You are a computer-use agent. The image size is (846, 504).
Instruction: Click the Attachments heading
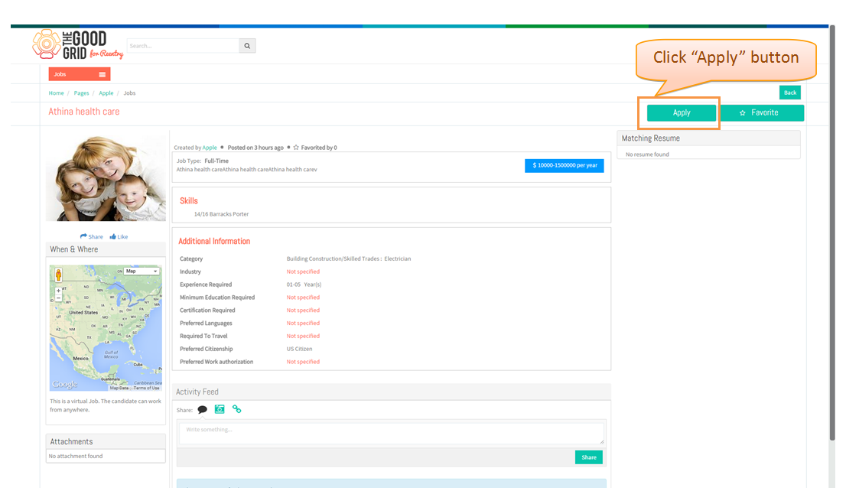pos(72,442)
